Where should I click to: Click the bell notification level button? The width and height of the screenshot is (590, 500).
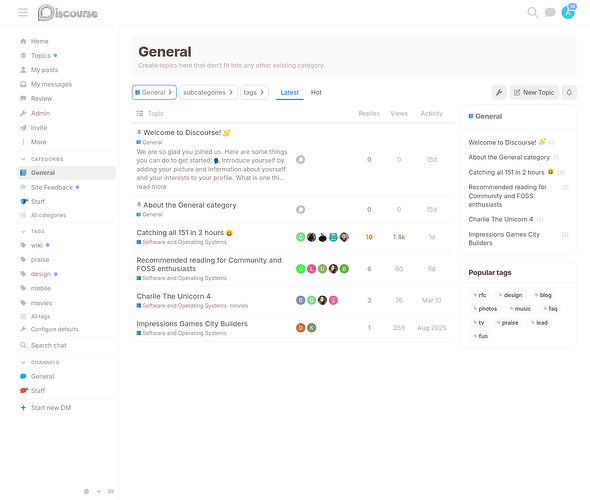[569, 93]
